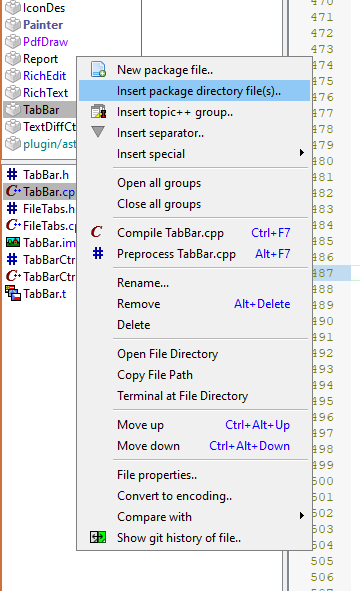Open the Compare with submenu

coord(194,517)
